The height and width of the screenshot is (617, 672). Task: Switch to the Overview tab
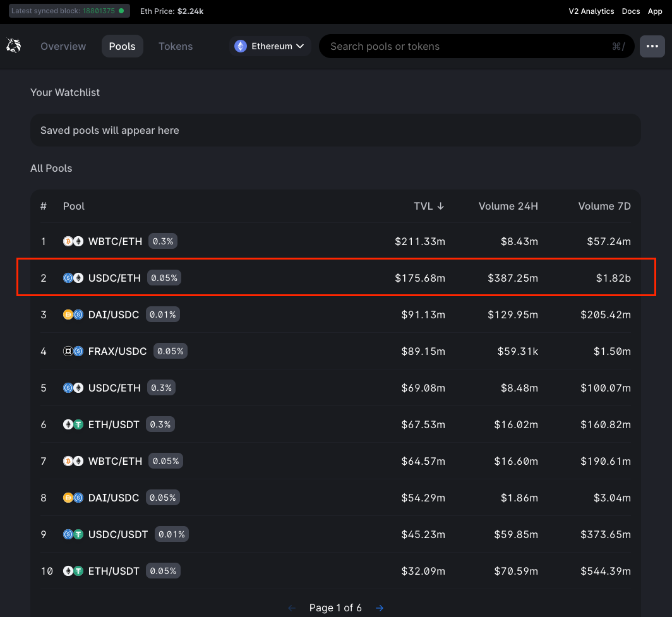tap(63, 46)
